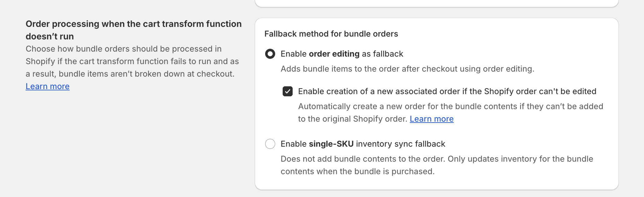Click 'Automatically create a new order' helper text

point(450,106)
